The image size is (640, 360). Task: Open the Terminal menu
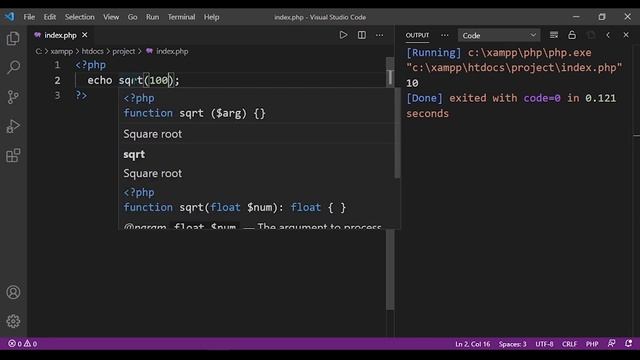pyautogui.click(x=181, y=17)
